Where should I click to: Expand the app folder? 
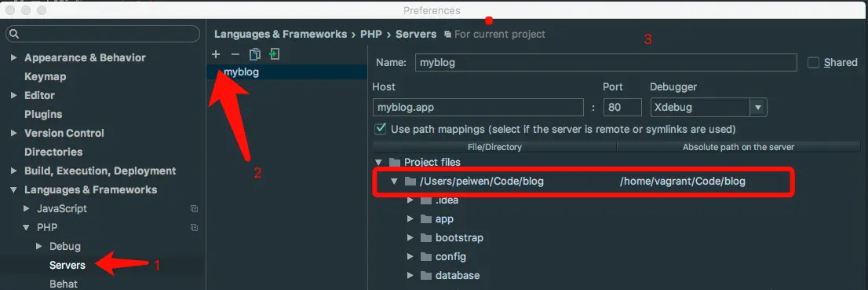[x=410, y=219]
